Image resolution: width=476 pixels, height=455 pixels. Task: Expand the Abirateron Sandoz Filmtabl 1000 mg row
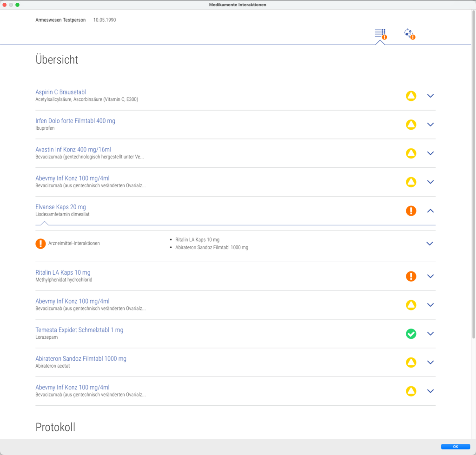point(430,363)
